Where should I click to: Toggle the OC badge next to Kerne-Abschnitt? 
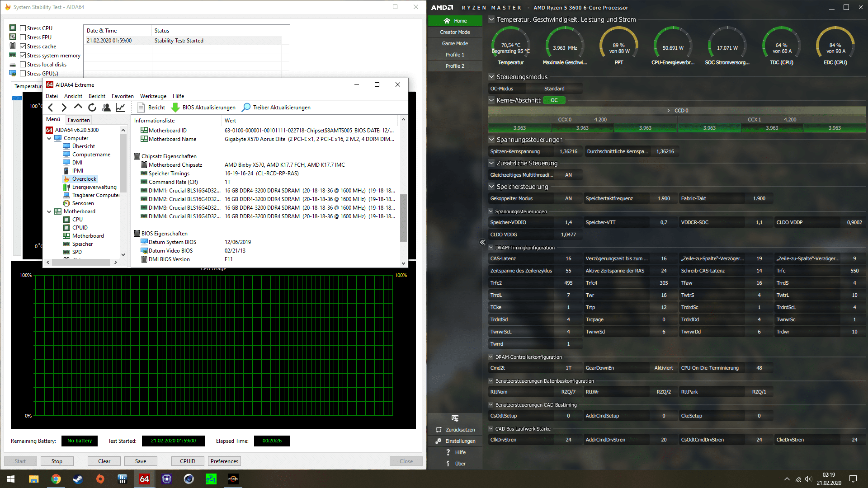[554, 100]
